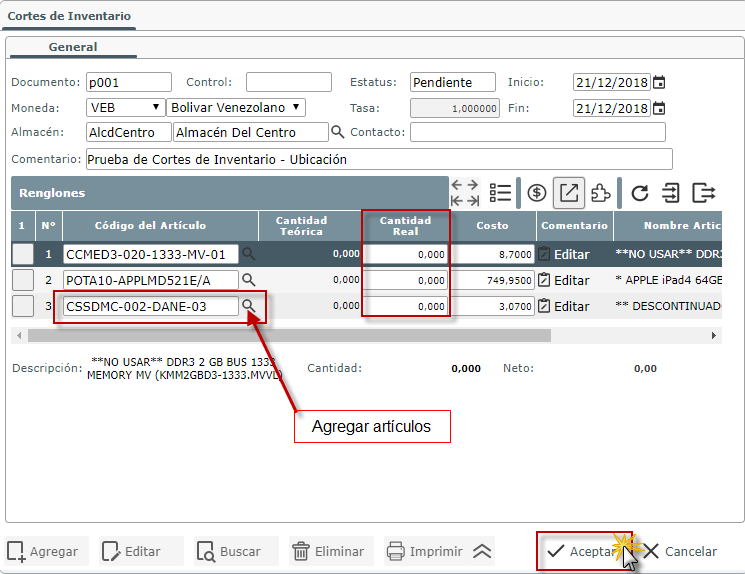The image size is (745, 574).
Task: Expand the Bolivar Venezolano dropdown
Action: tap(236, 107)
